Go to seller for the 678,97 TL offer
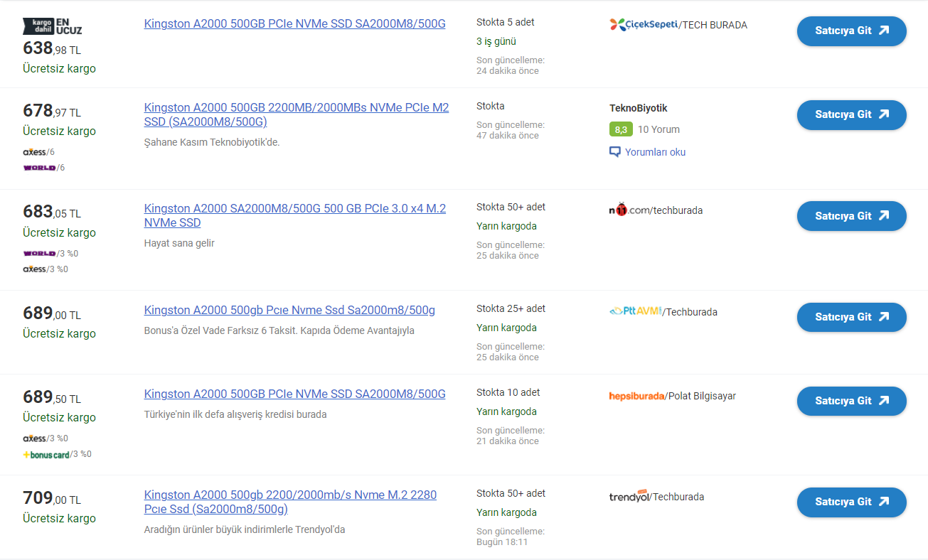 click(x=851, y=114)
